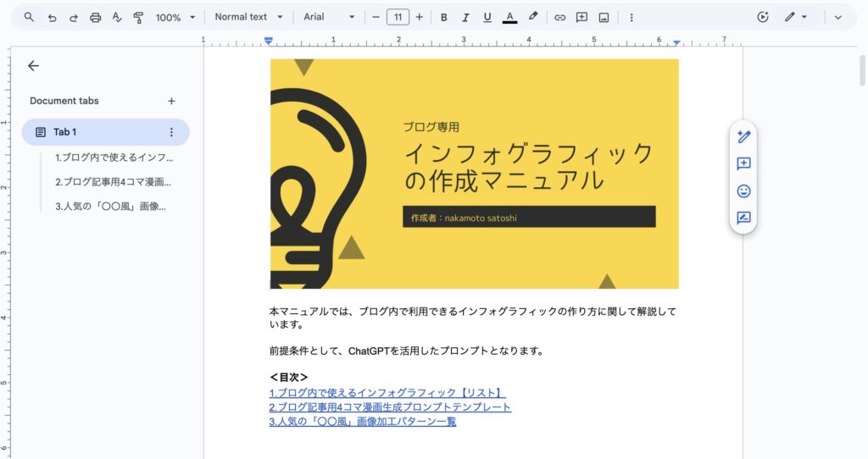Screen dimensions: 868x459
Task: Open the Arial font dropdown
Action: coord(329,17)
